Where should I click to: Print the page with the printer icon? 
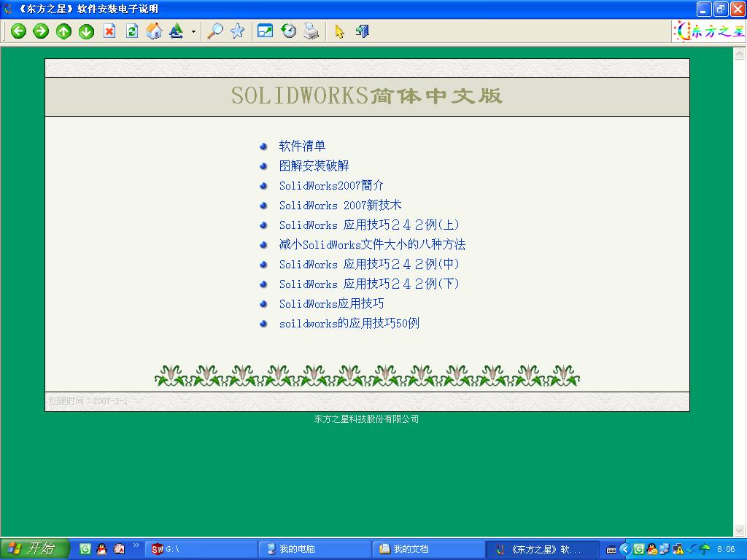click(x=311, y=31)
